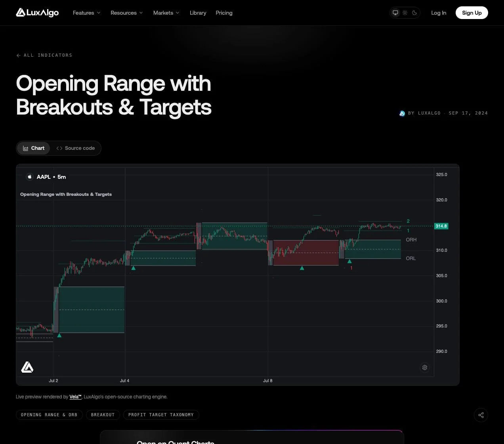This screenshot has width=504, height=444.
Task: Click the ORL label on chart
Action: [x=411, y=258]
